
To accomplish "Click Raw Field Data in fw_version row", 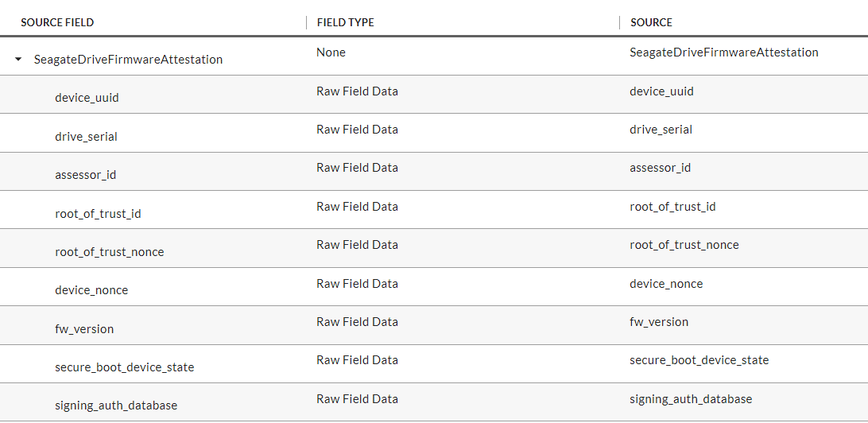I will [357, 322].
